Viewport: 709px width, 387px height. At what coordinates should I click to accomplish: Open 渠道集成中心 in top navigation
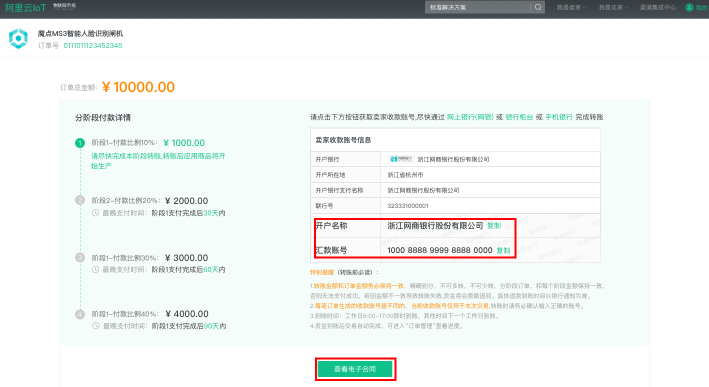pyautogui.click(x=657, y=7)
